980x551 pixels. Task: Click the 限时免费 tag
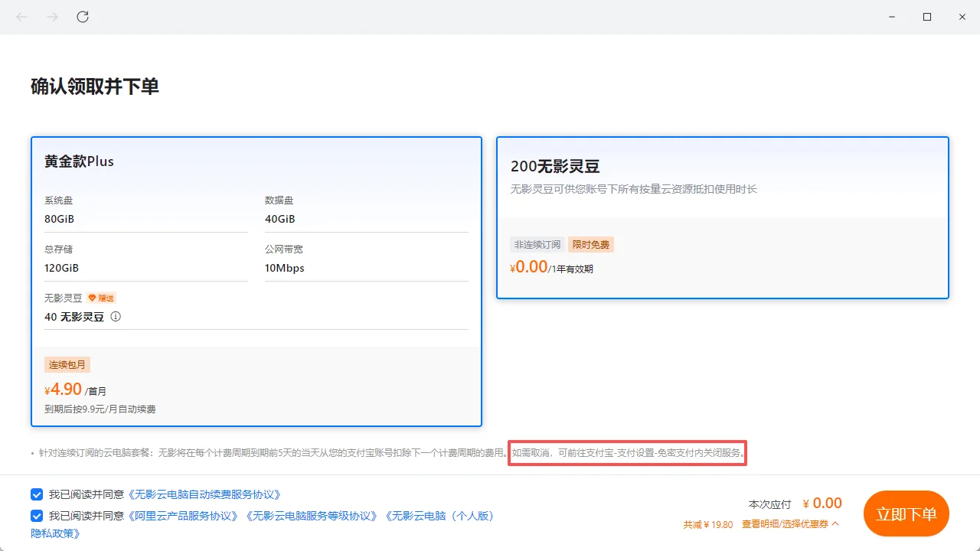pyautogui.click(x=591, y=245)
